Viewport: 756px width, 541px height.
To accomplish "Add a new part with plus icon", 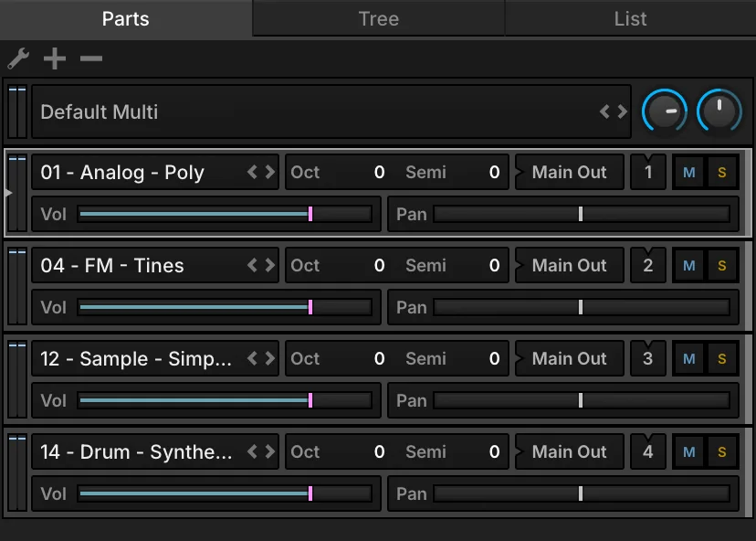I will [x=55, y=58].
